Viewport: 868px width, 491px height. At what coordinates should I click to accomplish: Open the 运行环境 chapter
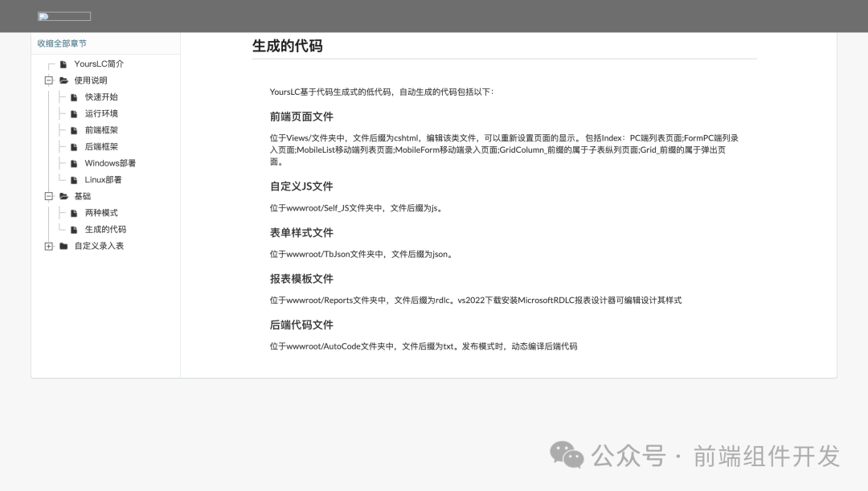click(x=102, y=113)
